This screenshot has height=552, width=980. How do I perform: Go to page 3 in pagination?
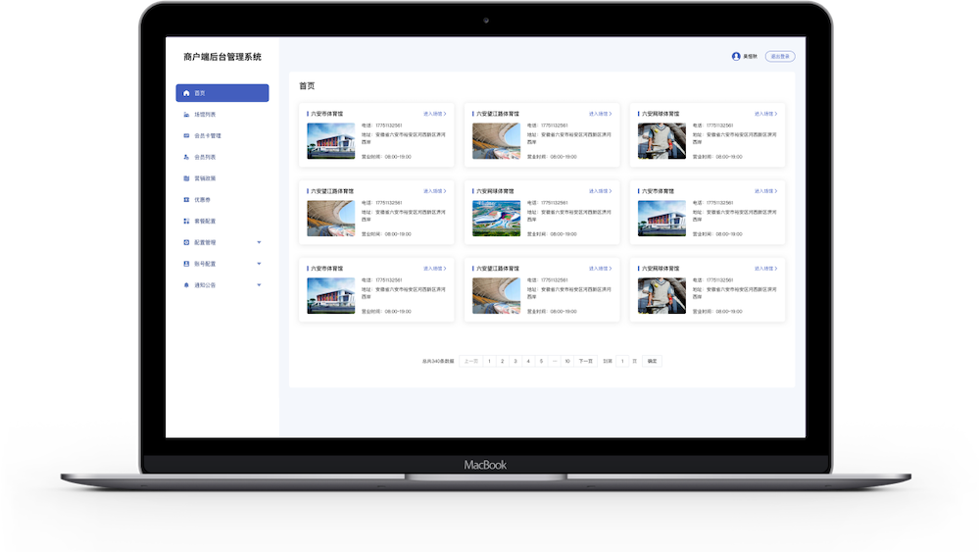(x=515, y=362)
